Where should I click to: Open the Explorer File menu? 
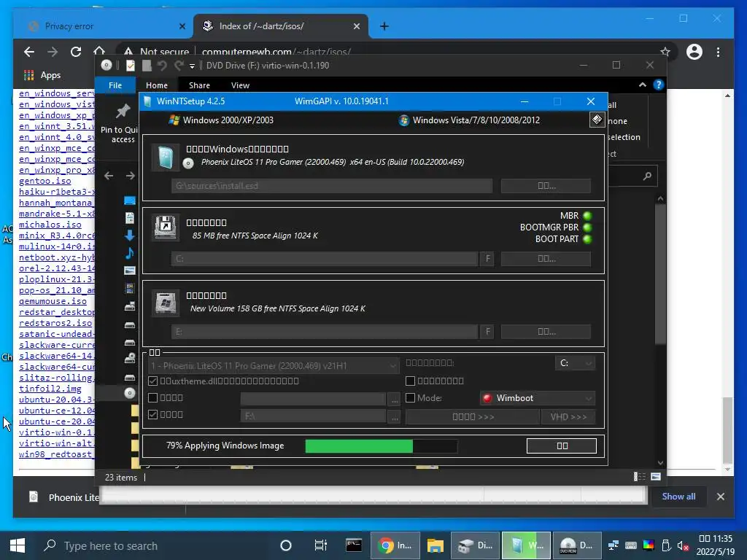[x=115, y=85]
